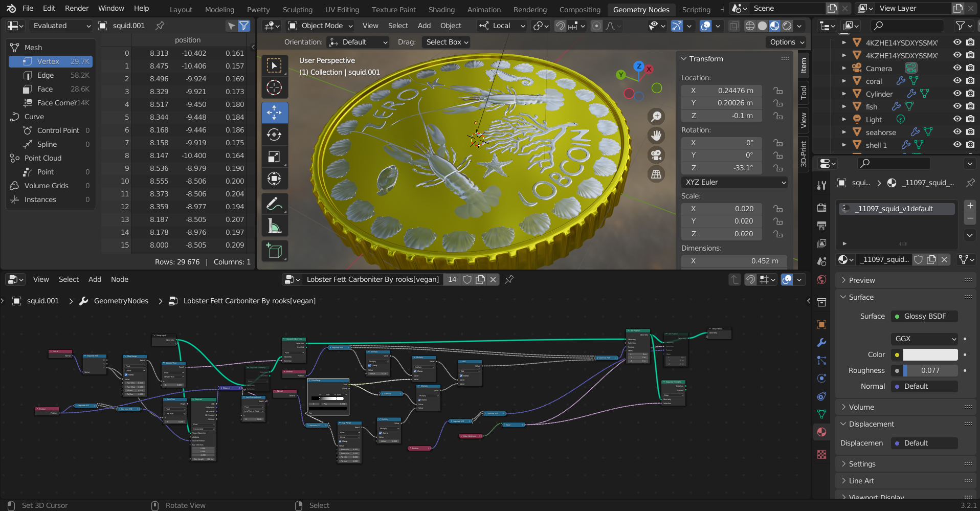Click the Location X value field
The height and width of the screenshot is (511, 980).
click(x=722, y=91)
